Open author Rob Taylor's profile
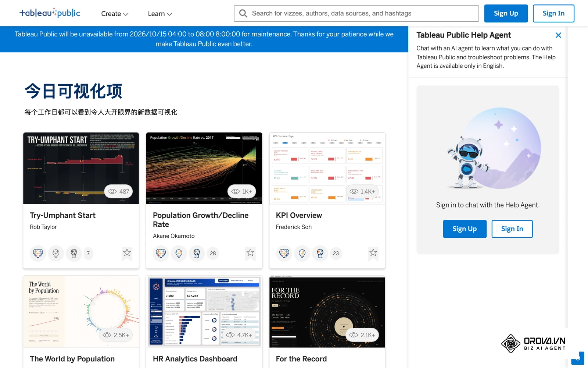The width and height of the screenshot is (588, 368). [x=43, y=227]
